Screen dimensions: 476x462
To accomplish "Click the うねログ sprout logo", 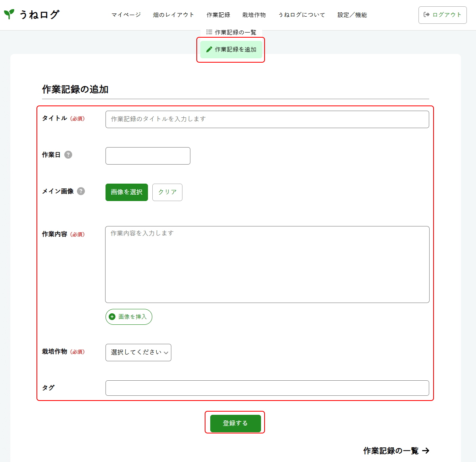I will [9, 14].
